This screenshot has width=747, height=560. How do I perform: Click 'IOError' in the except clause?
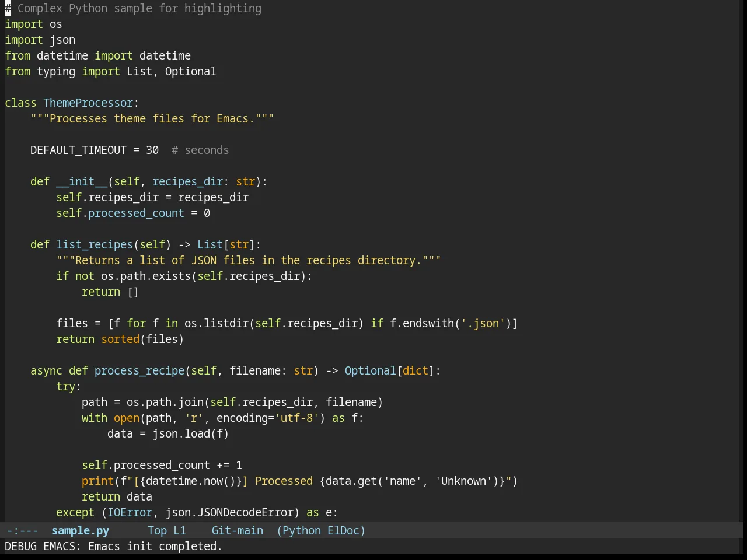click(x=130, y=512)
